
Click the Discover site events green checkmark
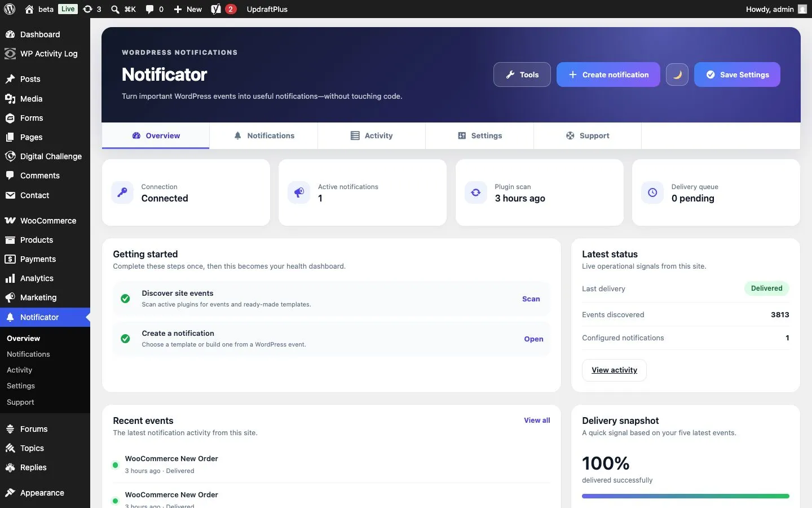coord(125,299)
